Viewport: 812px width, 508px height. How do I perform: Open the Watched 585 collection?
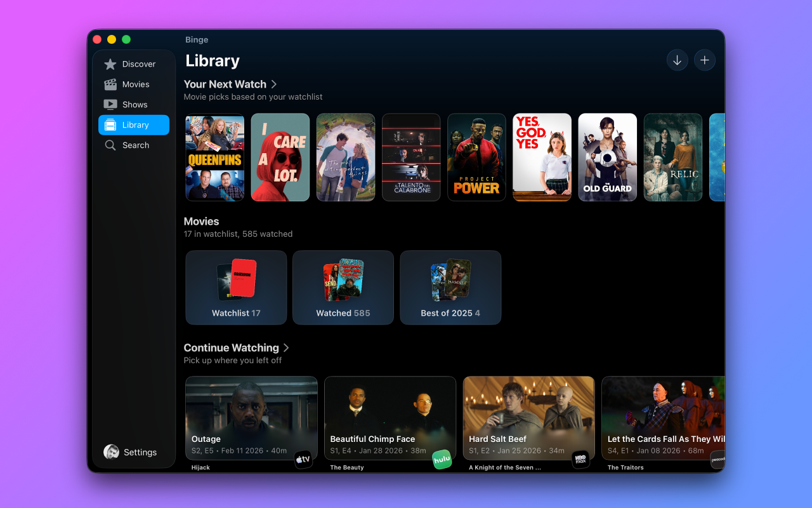(343, 288)
